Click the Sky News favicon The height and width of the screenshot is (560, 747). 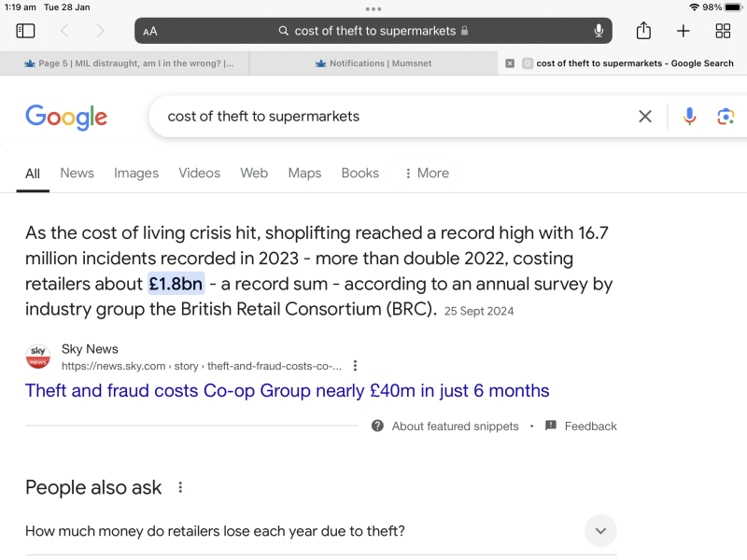38,357
